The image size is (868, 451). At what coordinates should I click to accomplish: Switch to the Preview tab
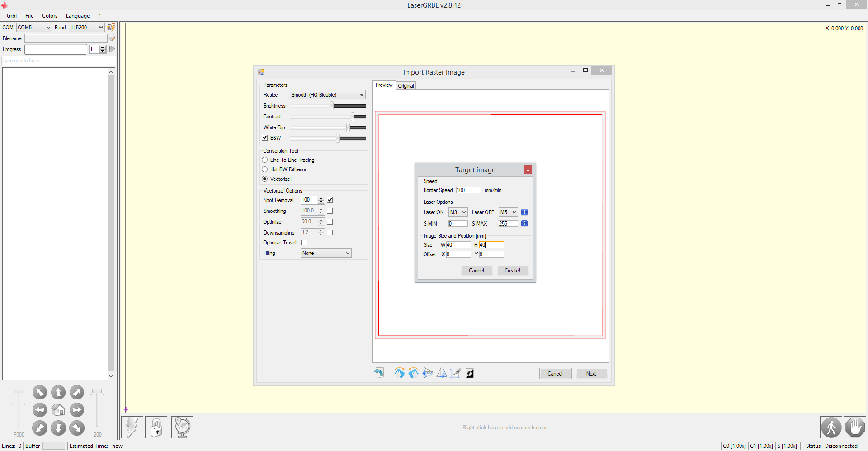coord(384,85)
